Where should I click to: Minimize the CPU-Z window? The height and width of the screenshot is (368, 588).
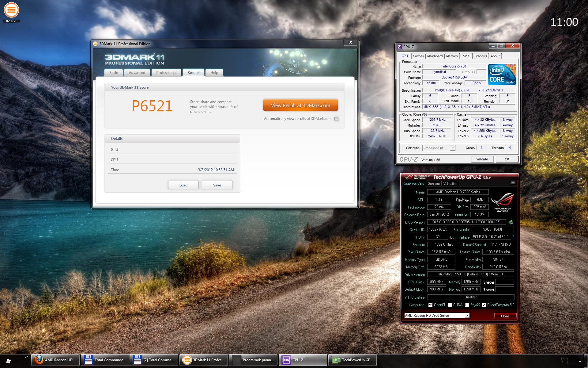493,46
